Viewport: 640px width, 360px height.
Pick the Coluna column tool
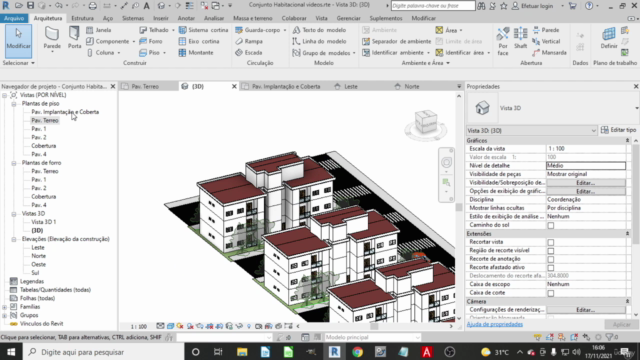click(101, 53)
